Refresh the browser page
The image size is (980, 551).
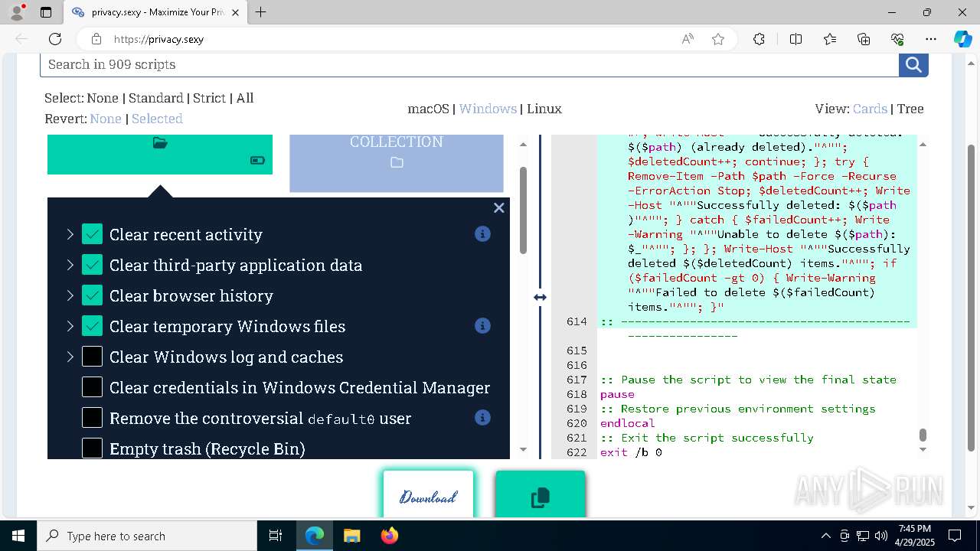click(55, 39)
